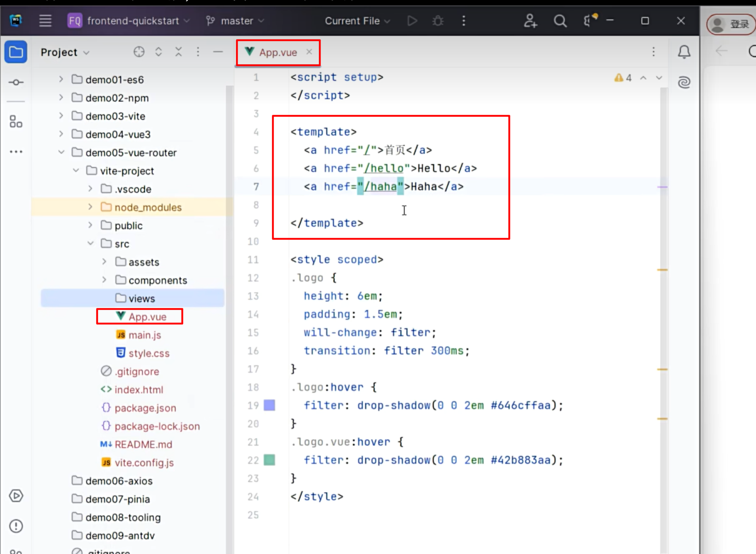The image size is (756, 554).
Task: Open Code With Me add-user icon
Action: point(530,21)
